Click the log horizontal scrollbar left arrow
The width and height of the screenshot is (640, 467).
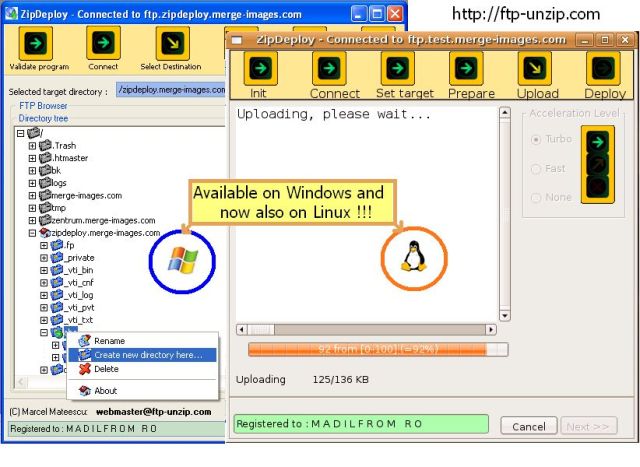coord(242,329)
